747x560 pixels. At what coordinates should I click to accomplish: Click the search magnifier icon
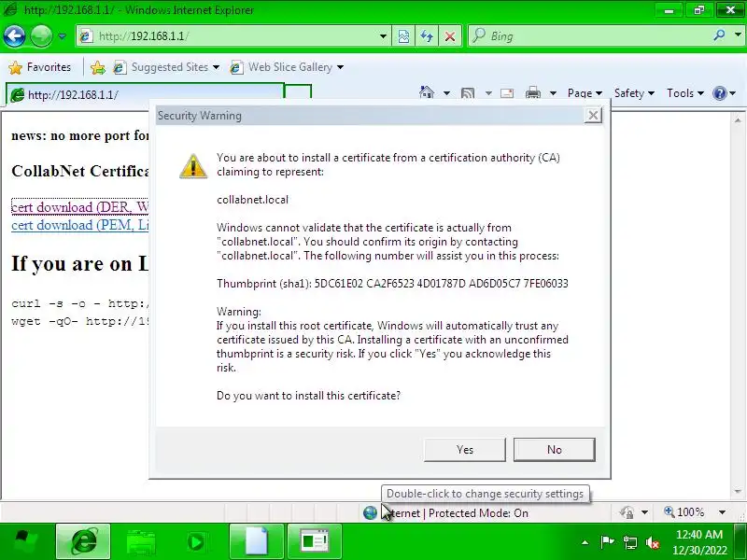(x=719, y=35)
